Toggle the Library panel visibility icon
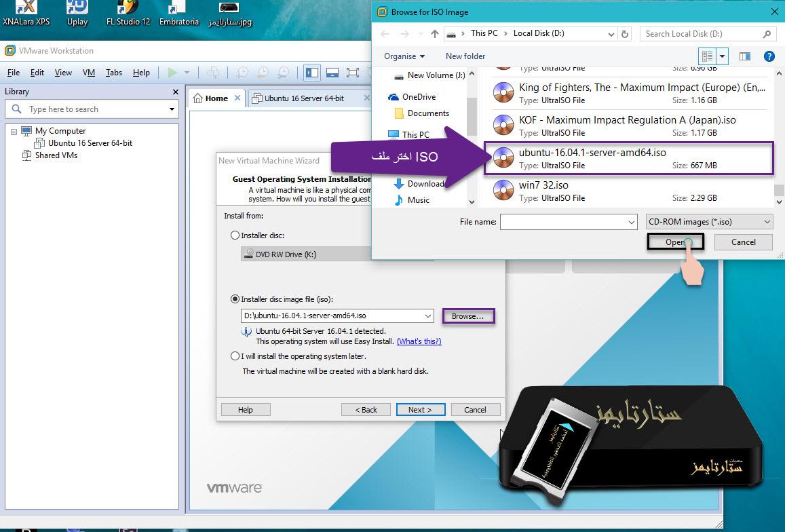 tap(312, 72)
